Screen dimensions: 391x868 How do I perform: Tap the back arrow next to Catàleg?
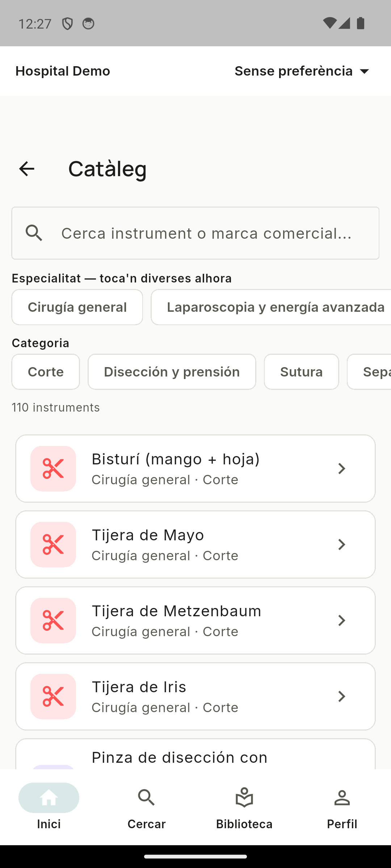point(26,169)
